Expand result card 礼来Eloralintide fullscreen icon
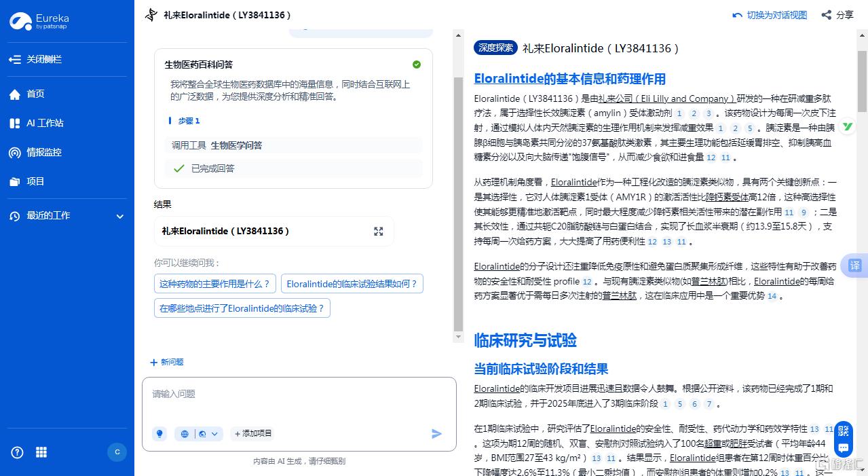This screenshot has width=868, height=476. [379, 232]
